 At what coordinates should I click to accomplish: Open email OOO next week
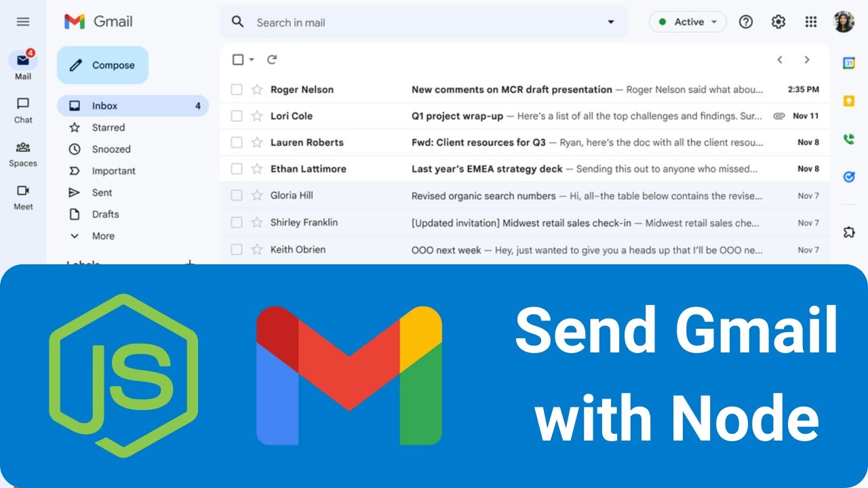click(525, 249)
